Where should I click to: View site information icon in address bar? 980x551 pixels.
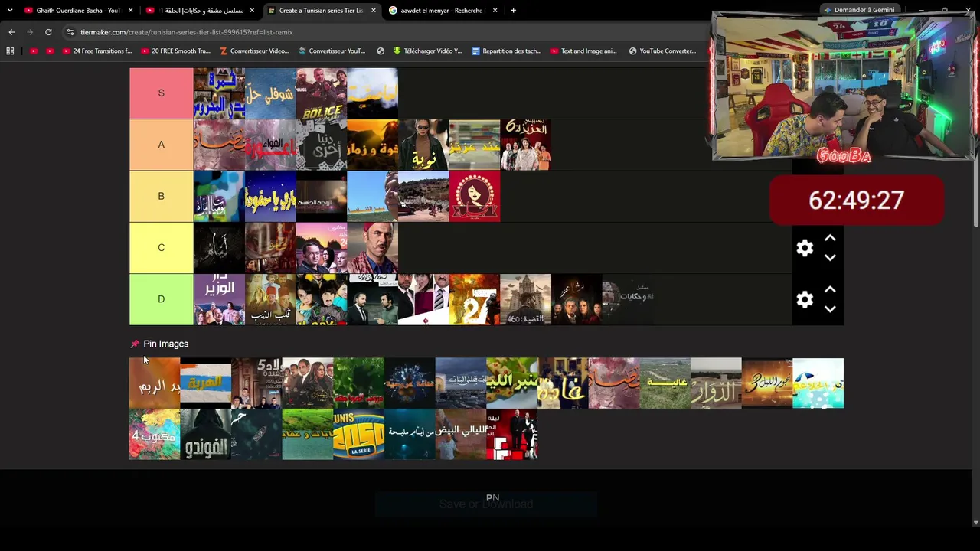[x=70, y=32]
